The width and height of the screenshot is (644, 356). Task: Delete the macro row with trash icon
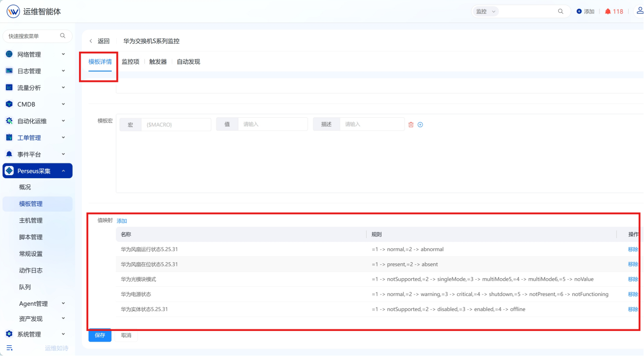click(x=411, y=124)
